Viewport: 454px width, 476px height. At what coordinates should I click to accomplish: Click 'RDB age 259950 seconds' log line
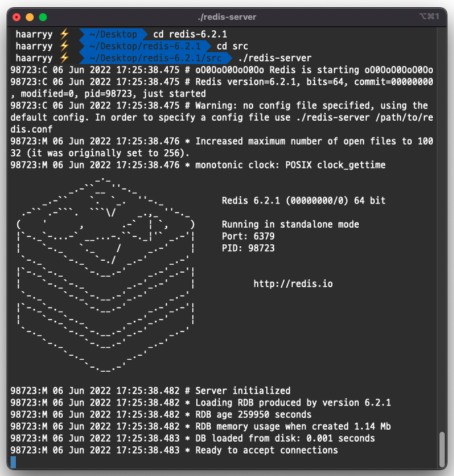161,415
